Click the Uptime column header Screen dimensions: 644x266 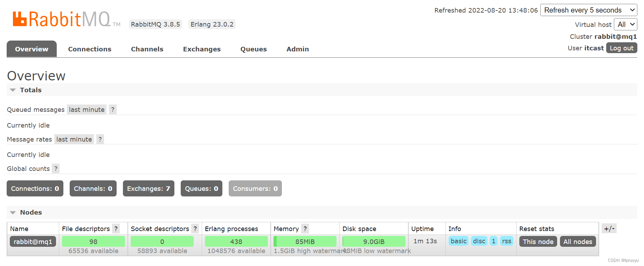coord(422,229)
